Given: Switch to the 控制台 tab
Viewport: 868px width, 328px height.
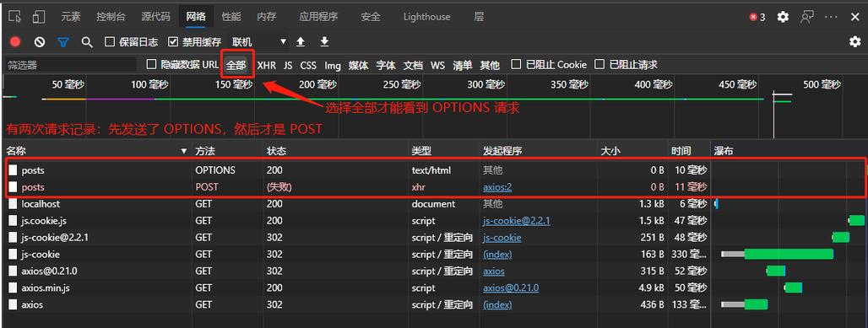Looking at the screenshot, I should (x=111, y=17).
